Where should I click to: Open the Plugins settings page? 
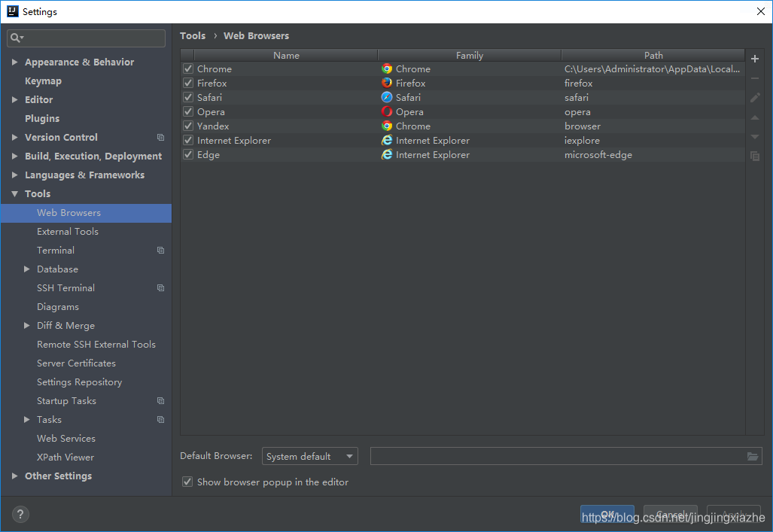click(42, 119)
